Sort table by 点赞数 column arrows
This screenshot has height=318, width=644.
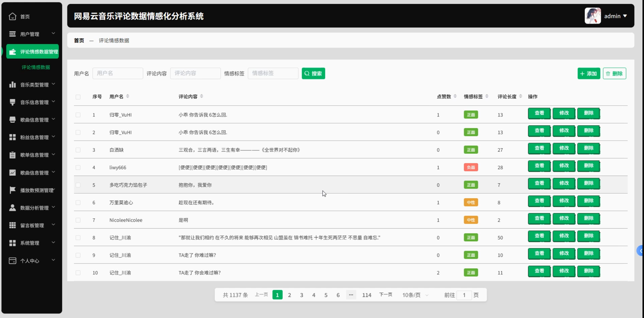tap(455, 96)
